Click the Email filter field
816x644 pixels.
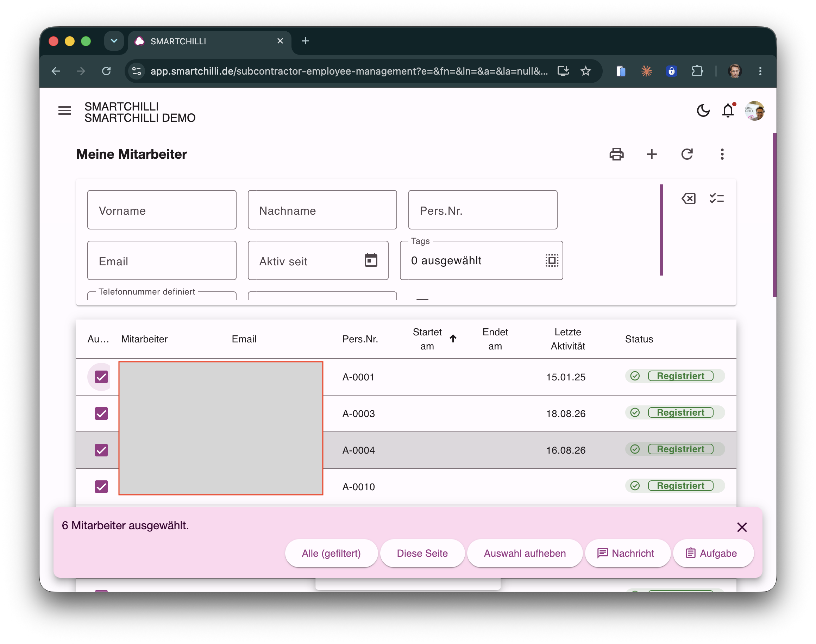click(162, 260)
